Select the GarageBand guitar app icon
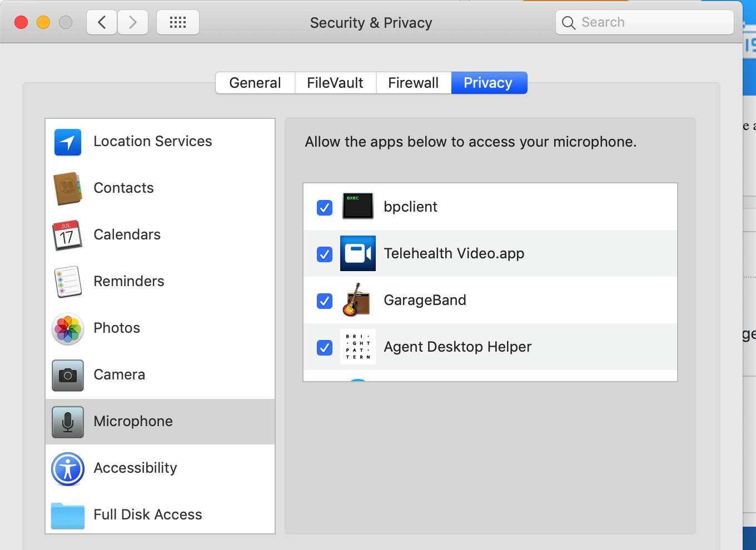 (357, 300)
